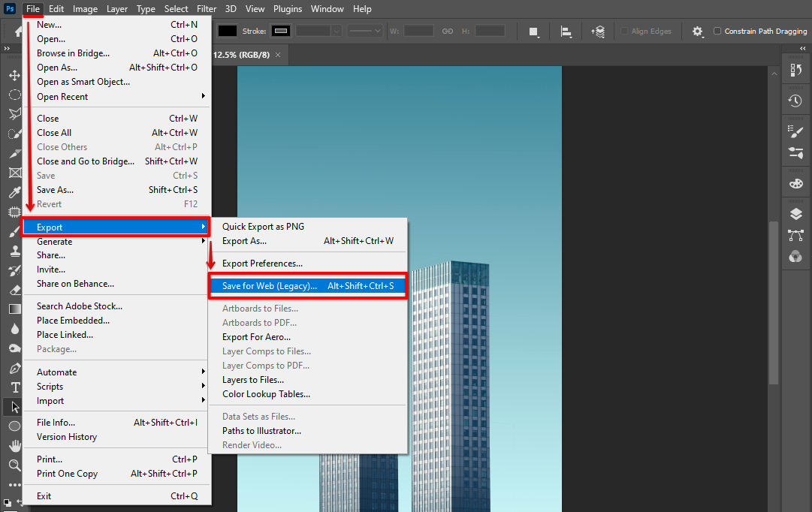Enable Constrain Path Dragging checkbox

click(717, 31)
